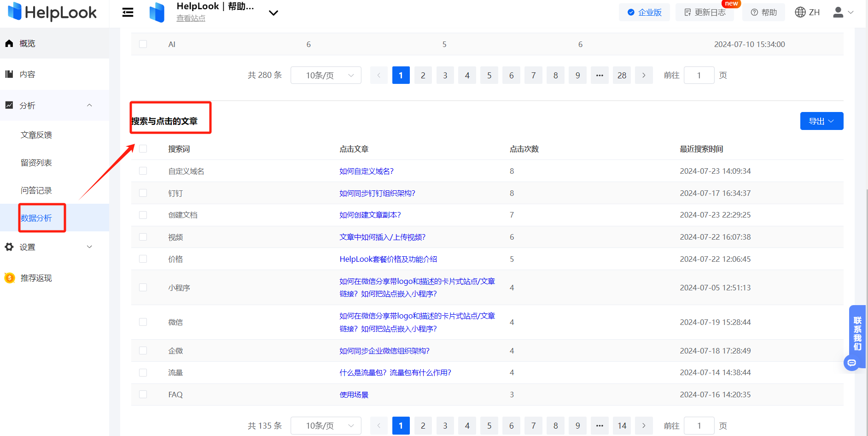
Task: Open the 导出 export dropdown
Action: [x=821, y=121]
